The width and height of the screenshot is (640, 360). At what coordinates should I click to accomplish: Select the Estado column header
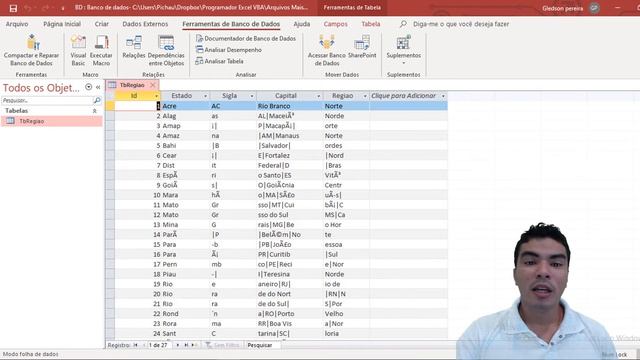182,96
